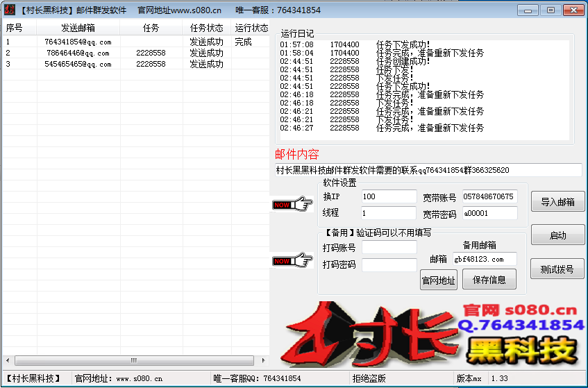Image resolution: width=588 pixels, height=388 pixels.
Task: Click right arrow of horizontal scrollbar
Action: (x=263, y=360)
